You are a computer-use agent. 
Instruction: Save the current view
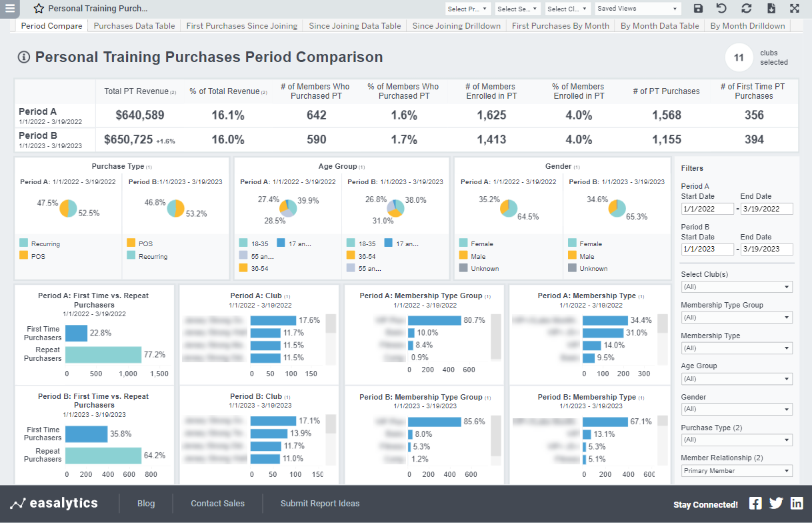pos(699,9)
